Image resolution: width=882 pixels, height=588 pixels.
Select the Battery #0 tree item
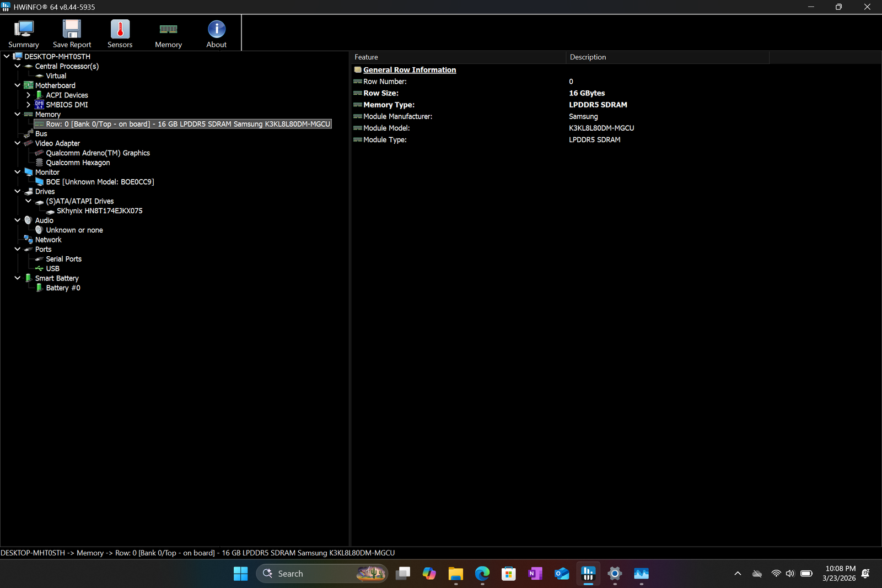tap(63, 288)
